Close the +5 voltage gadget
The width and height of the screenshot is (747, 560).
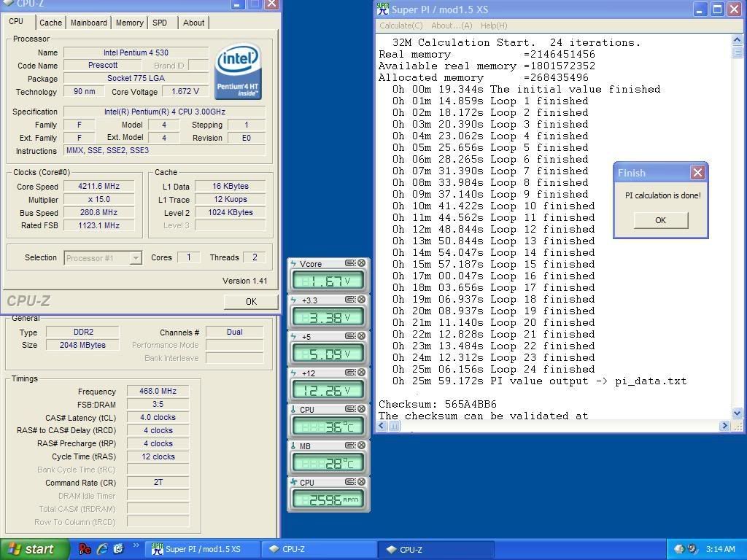tap(362, 336)
